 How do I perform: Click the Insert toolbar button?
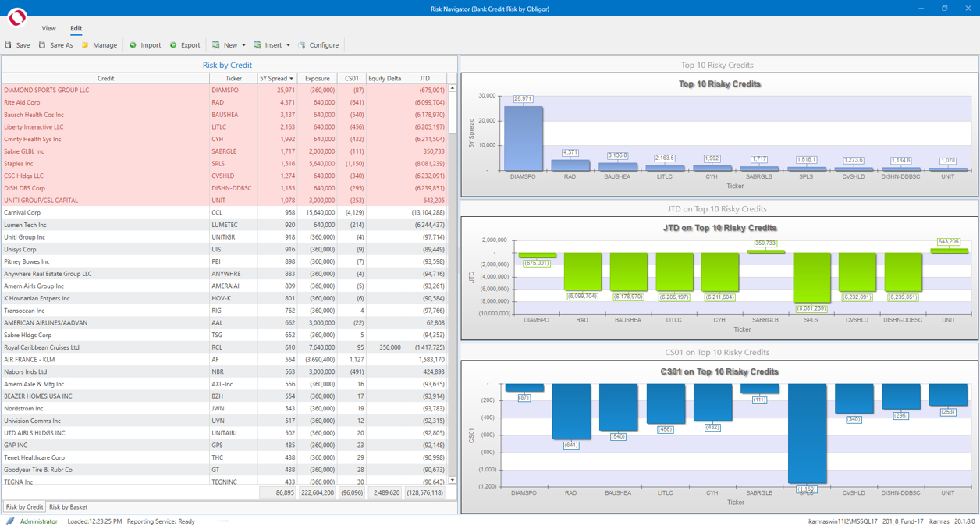pos(268,45)
